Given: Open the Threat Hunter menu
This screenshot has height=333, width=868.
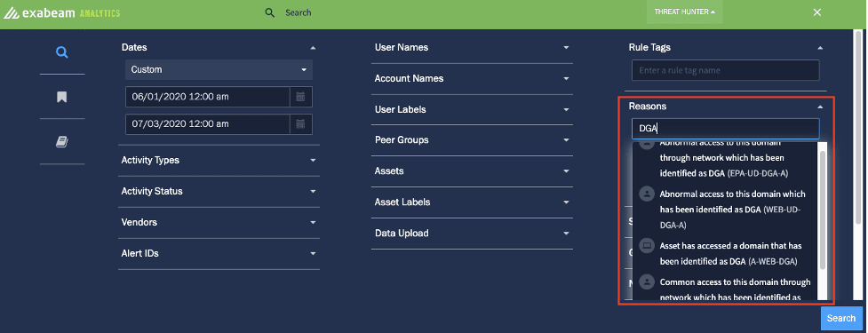Looking at the screenshot, I should coord(684,12).
